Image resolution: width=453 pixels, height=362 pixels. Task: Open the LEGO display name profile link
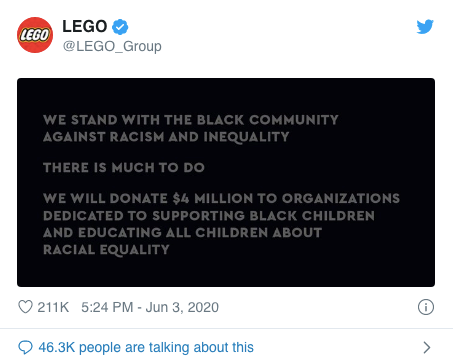[x=85, y=26]
